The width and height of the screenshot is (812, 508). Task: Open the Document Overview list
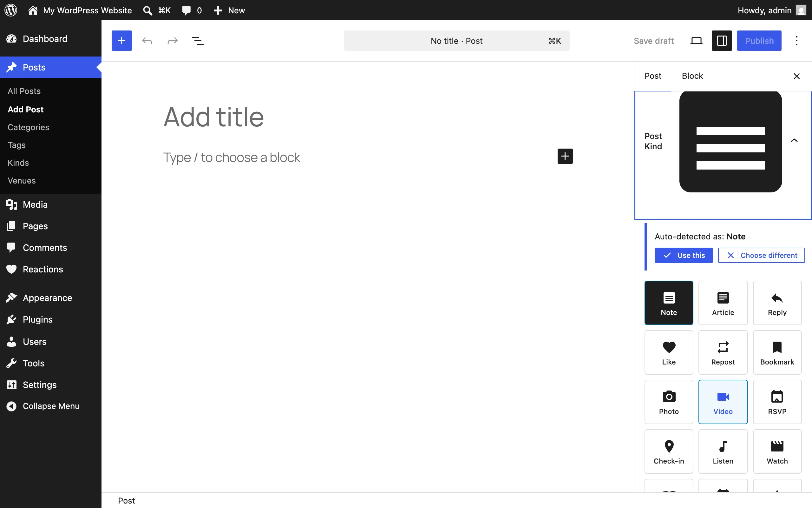(x=198, y=41)
